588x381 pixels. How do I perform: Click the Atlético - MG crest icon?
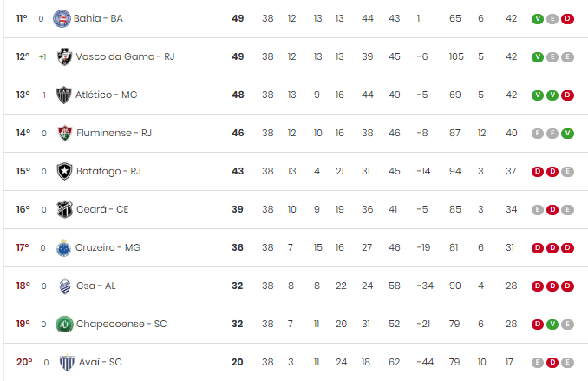click(64, 95)
